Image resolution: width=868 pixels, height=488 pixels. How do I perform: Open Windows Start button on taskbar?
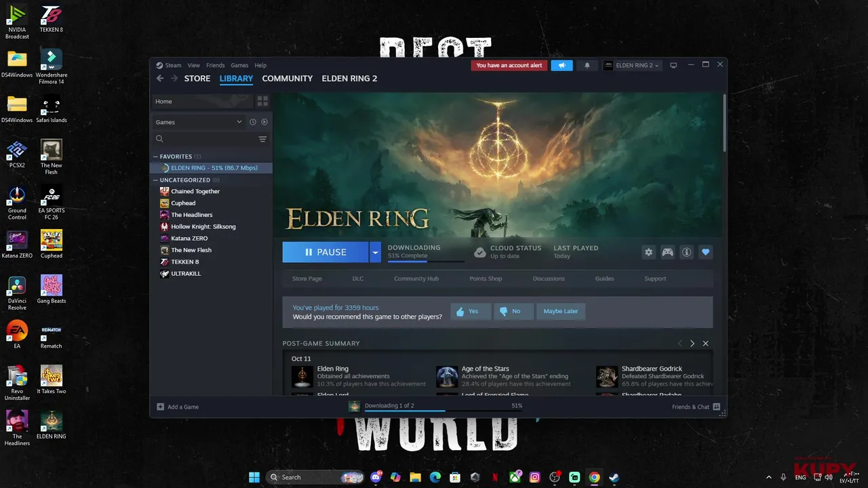pyautogui.click(x=254, y=477)
